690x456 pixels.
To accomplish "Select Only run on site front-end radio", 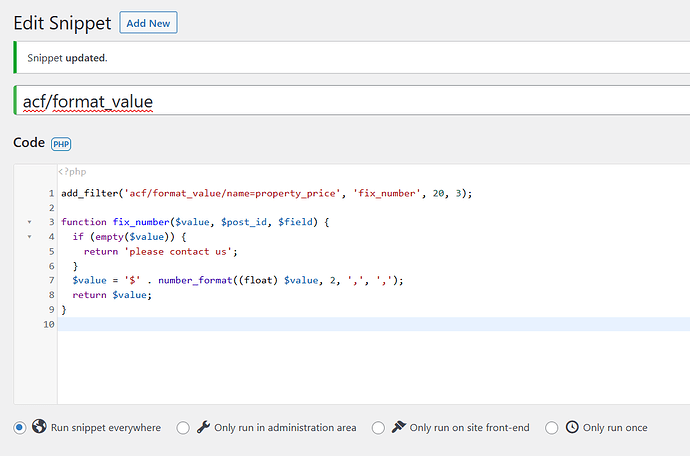I will 378,427.
